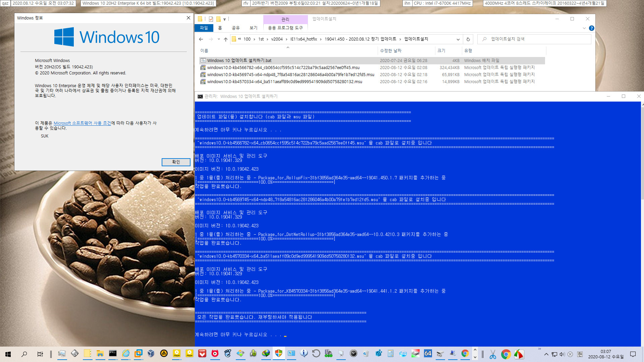Open taskbar search magnifier
The image size is (644, 362).
(x=24, y=354)
